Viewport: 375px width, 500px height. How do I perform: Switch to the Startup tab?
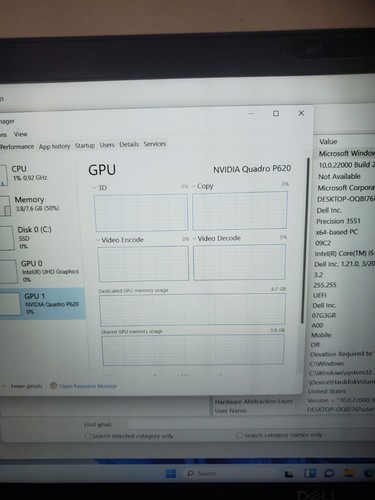pyautogui.click(x=85, y=145)
